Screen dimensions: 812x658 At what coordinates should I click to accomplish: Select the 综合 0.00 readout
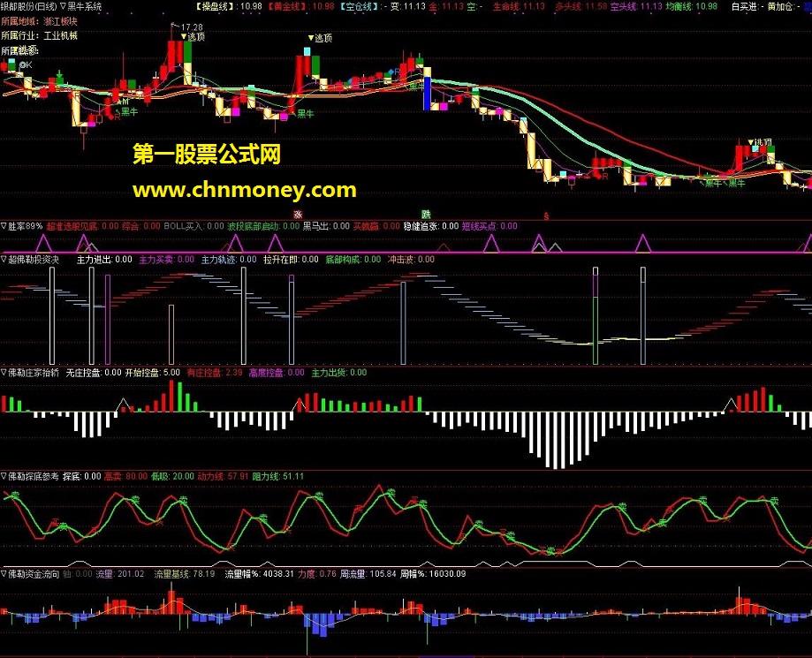140,226
